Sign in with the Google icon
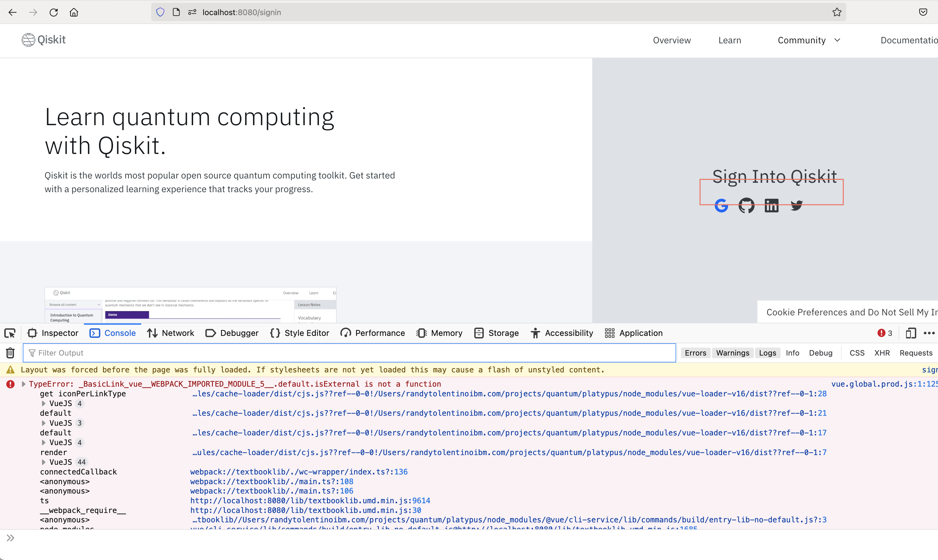This screenshot has width=938, height=560. pos(721,206)
